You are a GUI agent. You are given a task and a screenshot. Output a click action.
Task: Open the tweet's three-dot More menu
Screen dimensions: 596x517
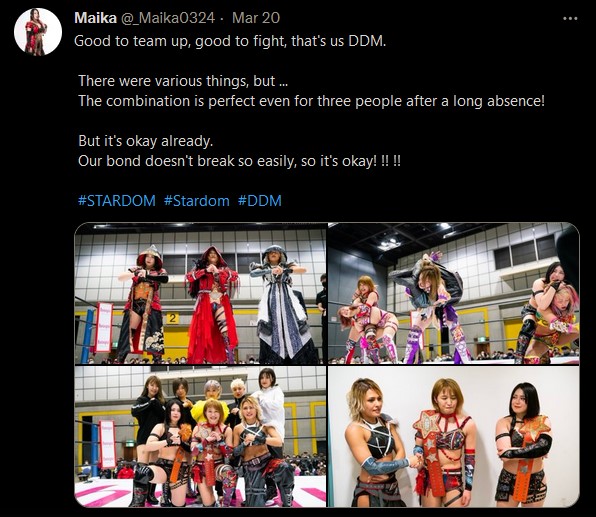570,18
